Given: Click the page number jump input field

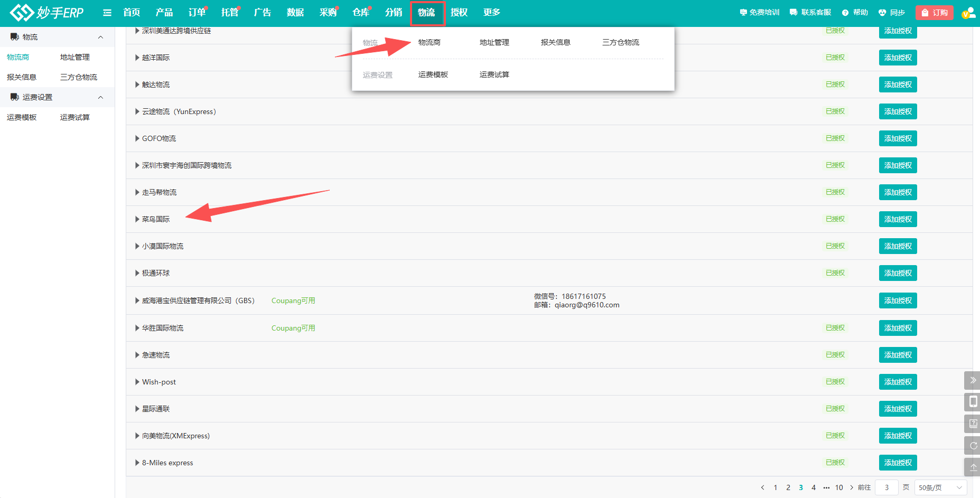Looking at the screenshot, I should point(886,487).
